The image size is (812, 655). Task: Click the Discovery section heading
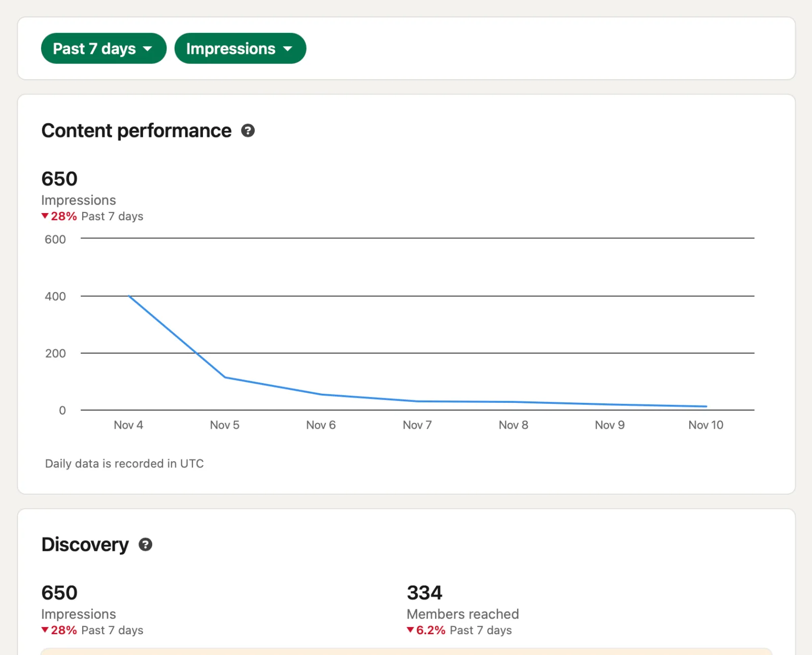click(x=85, y=545)
